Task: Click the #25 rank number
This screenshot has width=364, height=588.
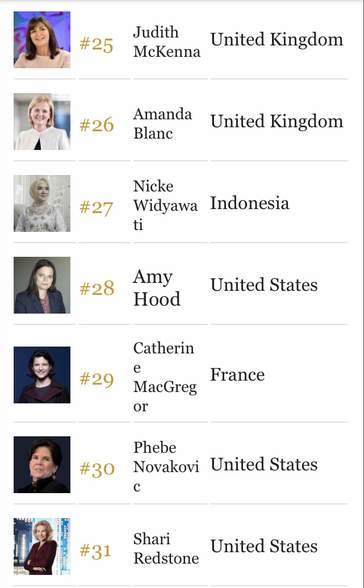Action: coord(97,44)
